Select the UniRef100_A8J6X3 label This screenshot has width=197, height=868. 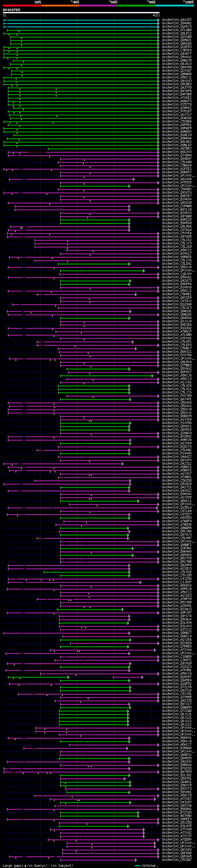(177, 64)
